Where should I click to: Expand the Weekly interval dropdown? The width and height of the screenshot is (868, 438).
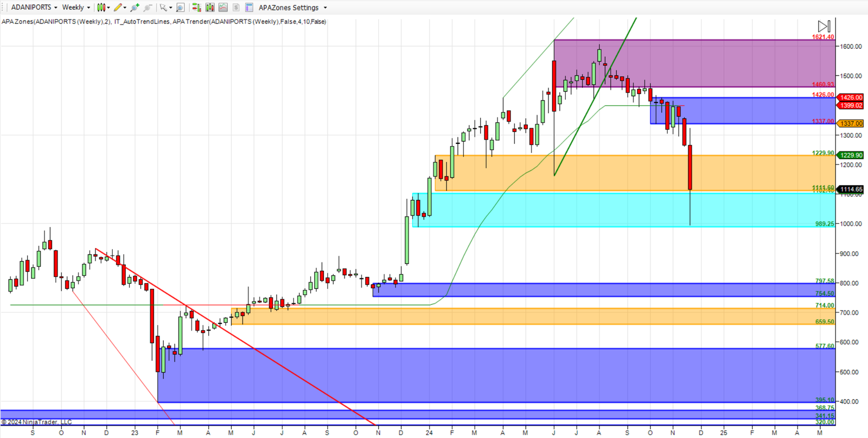click(x=76, y=8)
